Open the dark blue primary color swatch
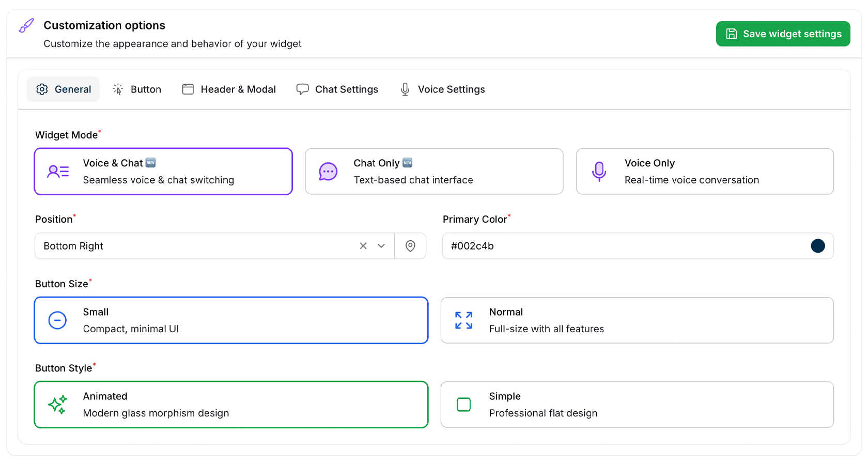 click(817, 246)
